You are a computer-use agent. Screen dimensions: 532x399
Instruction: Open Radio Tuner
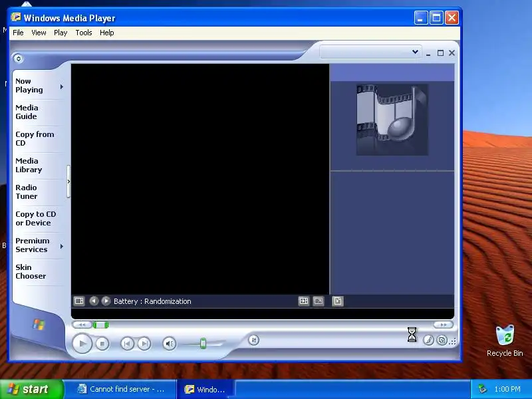point(27,192)
